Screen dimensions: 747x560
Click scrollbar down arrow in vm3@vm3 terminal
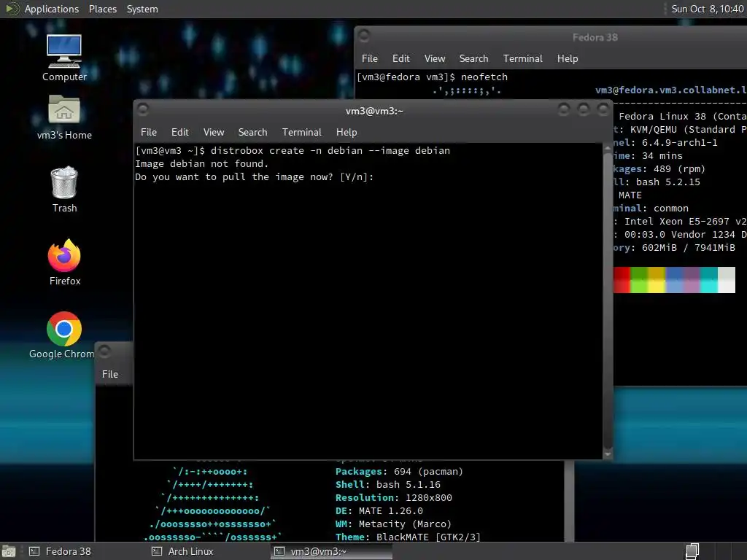tap(608, 454)
